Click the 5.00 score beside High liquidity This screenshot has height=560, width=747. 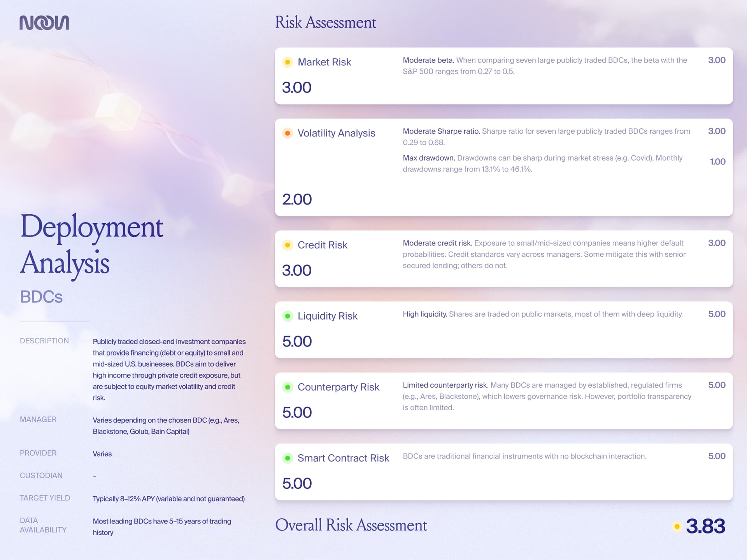pyautogui.click(x=717, y=314)
